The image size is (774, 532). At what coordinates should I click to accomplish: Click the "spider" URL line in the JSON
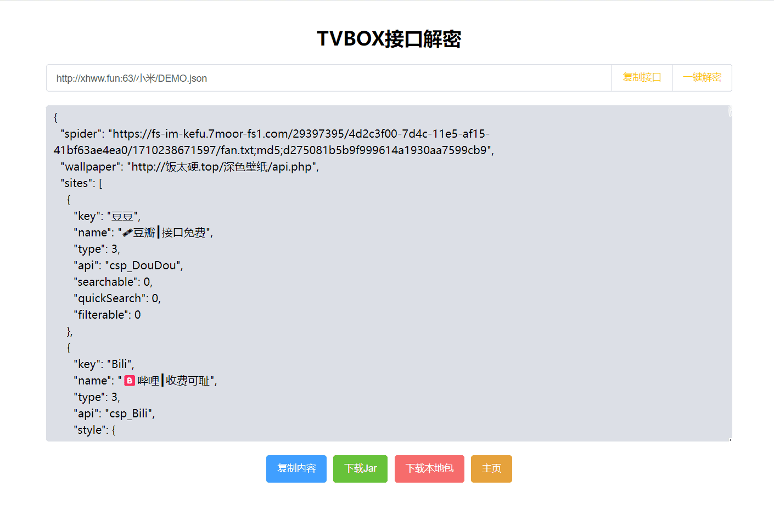pyautogui.click(x=275, y=134)
